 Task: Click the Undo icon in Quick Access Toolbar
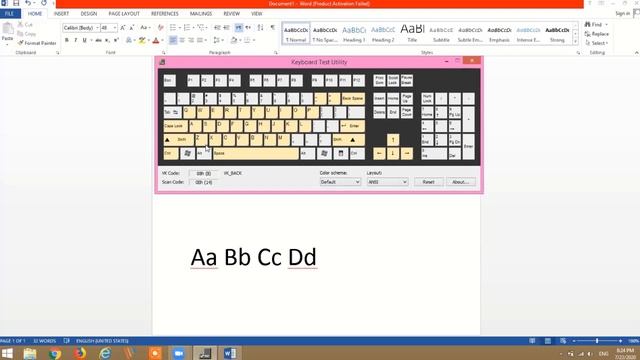coord(27,3)
